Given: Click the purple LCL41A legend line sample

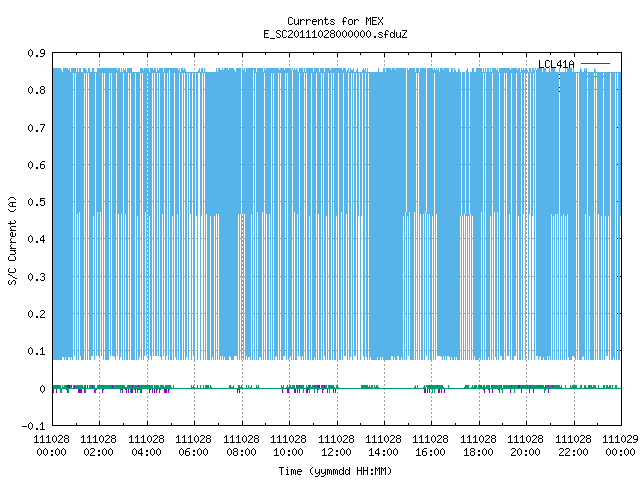Looking at the screenshot, I should coord(595,64).
